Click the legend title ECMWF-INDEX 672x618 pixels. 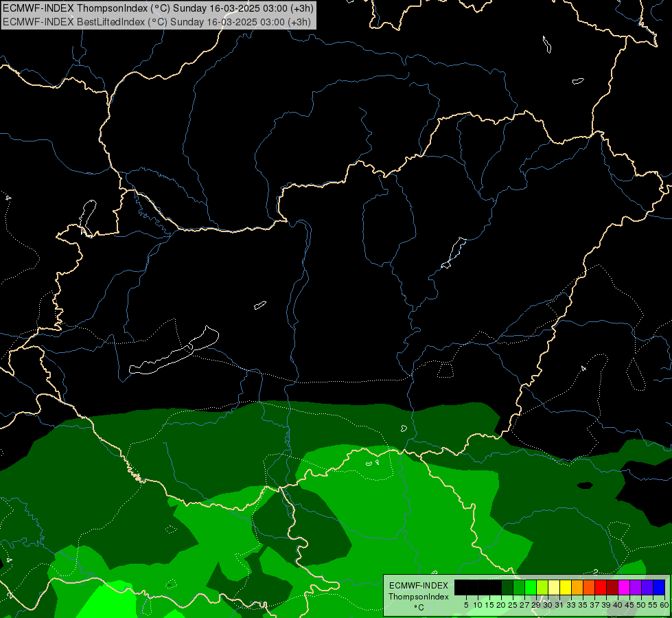click(x=419, y=586)
